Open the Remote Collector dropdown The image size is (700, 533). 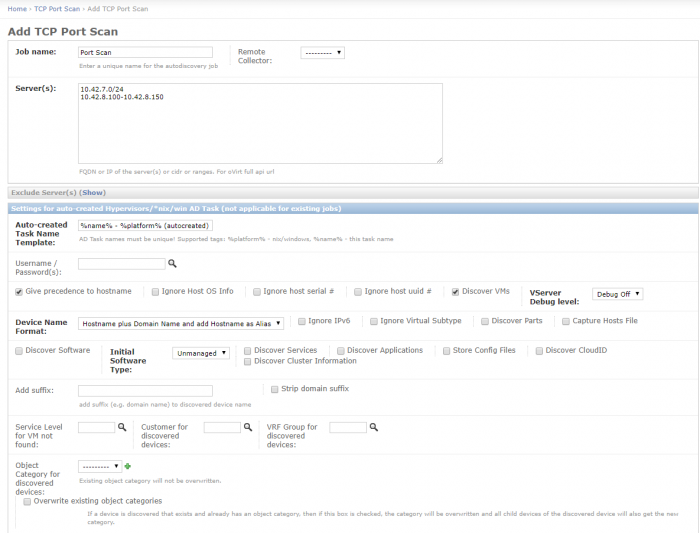[x=322, y=53]
